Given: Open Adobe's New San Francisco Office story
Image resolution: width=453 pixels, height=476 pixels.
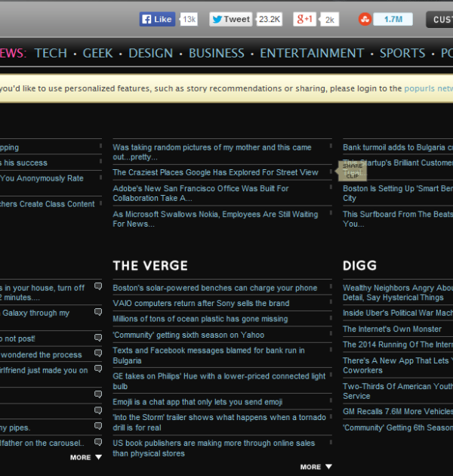Looking at the screenshot, I should 201,193.
